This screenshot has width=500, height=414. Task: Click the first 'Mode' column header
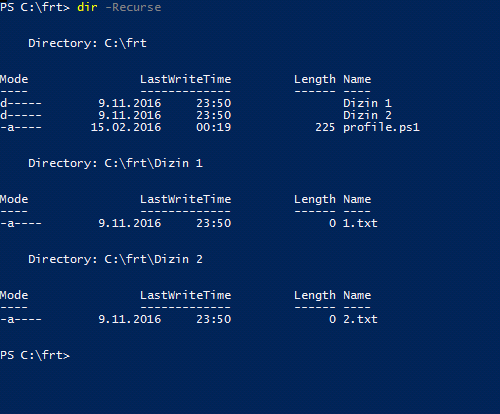pyautogui.click(x=14, y=79)
